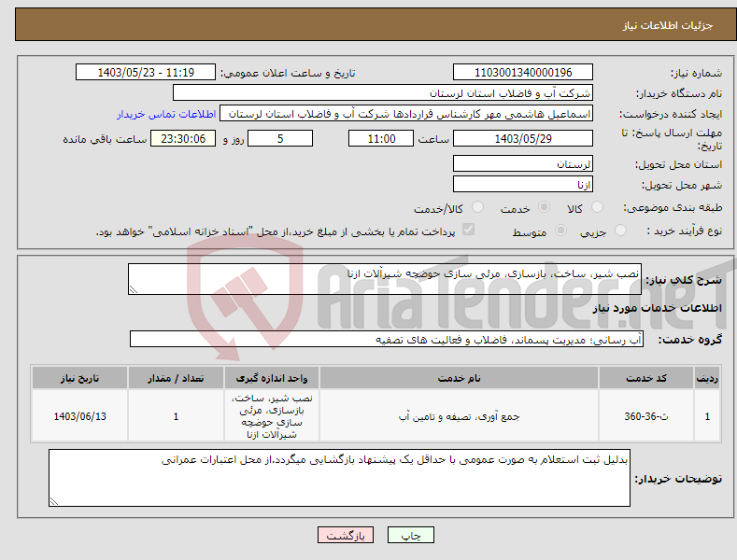Click the نام خدمت column header
737x560 pixels.
point(460,378)
